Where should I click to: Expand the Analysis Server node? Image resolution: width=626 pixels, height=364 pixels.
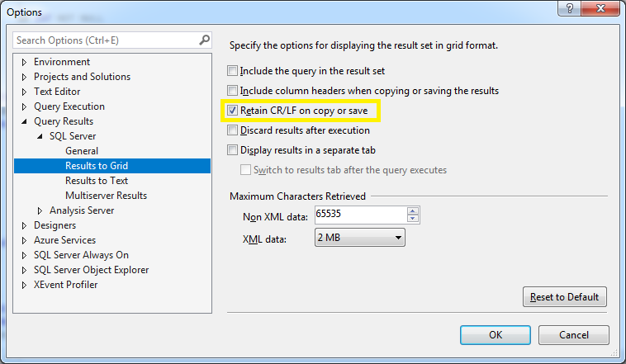tap(40, 210)
